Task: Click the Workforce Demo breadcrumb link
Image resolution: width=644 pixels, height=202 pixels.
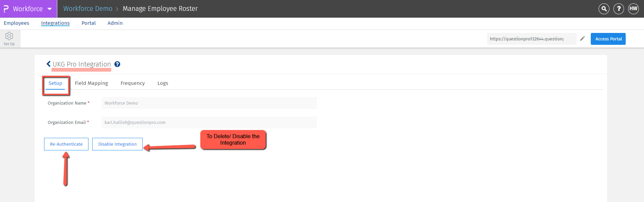Action: click(x=88, y=9)
